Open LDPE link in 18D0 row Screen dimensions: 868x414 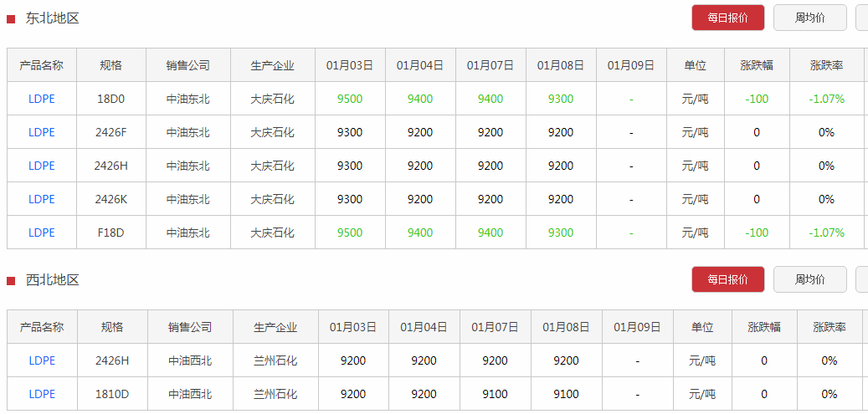42,99
